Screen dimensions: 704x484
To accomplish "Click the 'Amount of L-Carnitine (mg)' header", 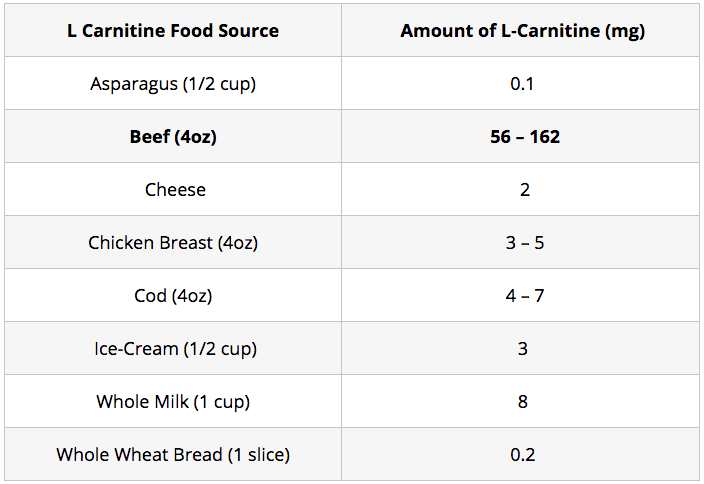I will click(x=523, y=31).
